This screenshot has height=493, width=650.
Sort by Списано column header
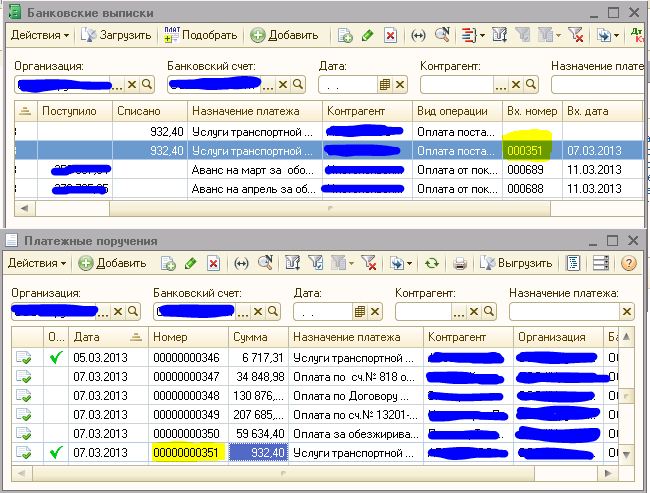pyautogui.click(x=150, y=111)
